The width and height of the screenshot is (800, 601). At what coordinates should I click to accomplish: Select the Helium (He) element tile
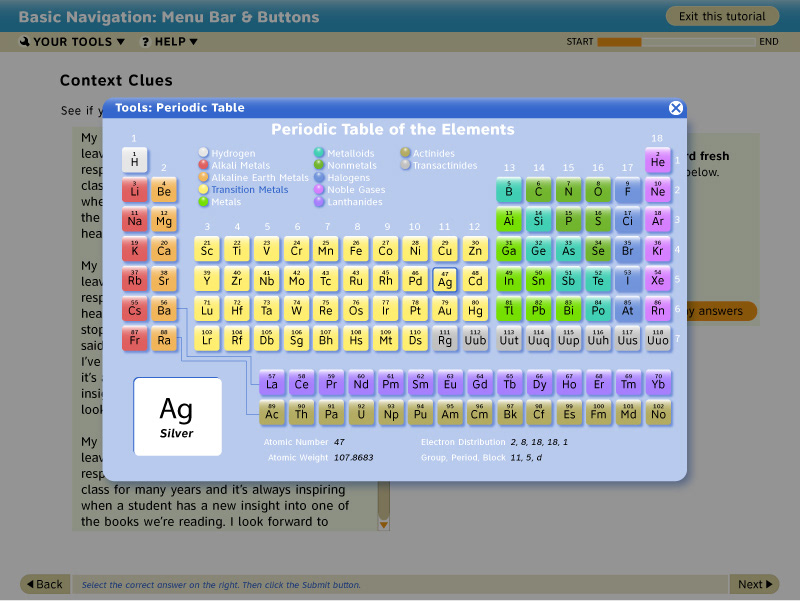(x=658, y=160)
